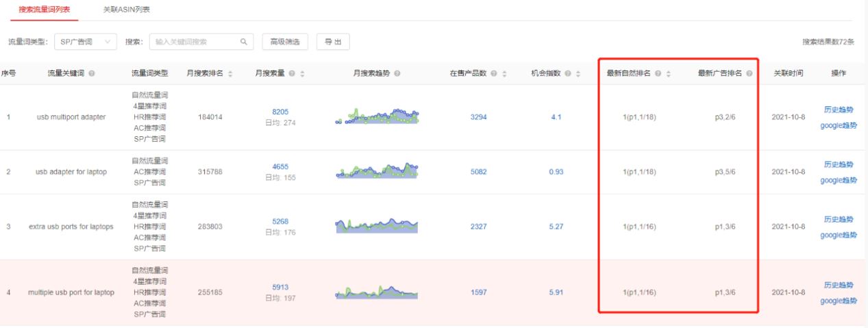Click help icon beside 最新自然排名 header

[x=658, y=73]
